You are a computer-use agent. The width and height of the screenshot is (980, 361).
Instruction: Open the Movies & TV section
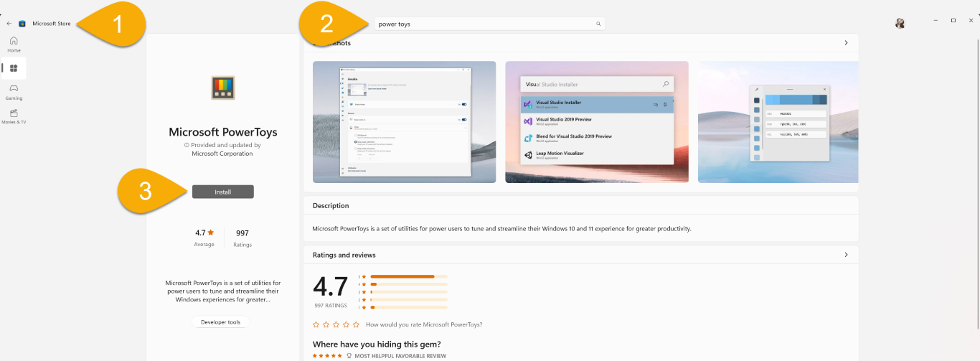point(14,116)
